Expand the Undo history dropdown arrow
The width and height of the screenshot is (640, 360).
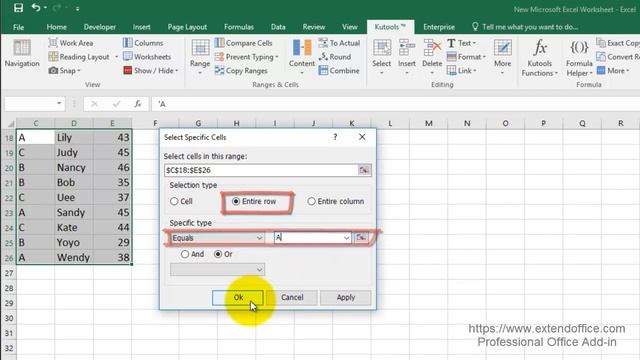[x=45, y=8]
